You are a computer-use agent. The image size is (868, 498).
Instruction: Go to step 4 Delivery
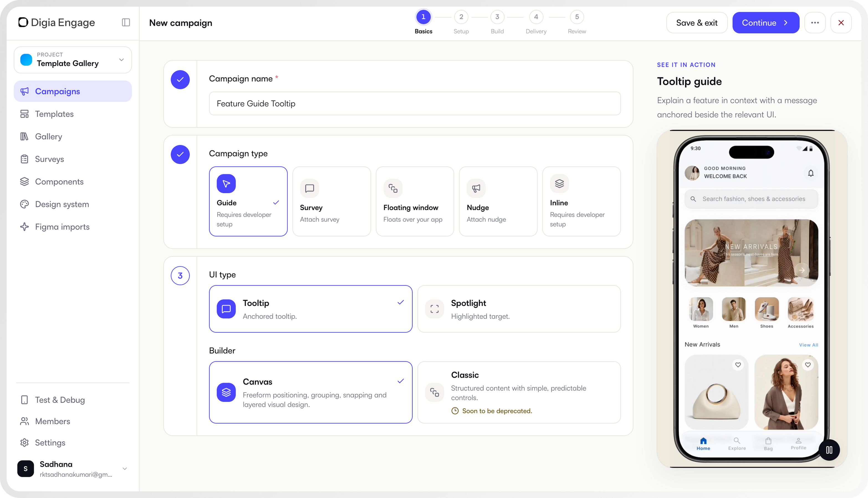536,22
